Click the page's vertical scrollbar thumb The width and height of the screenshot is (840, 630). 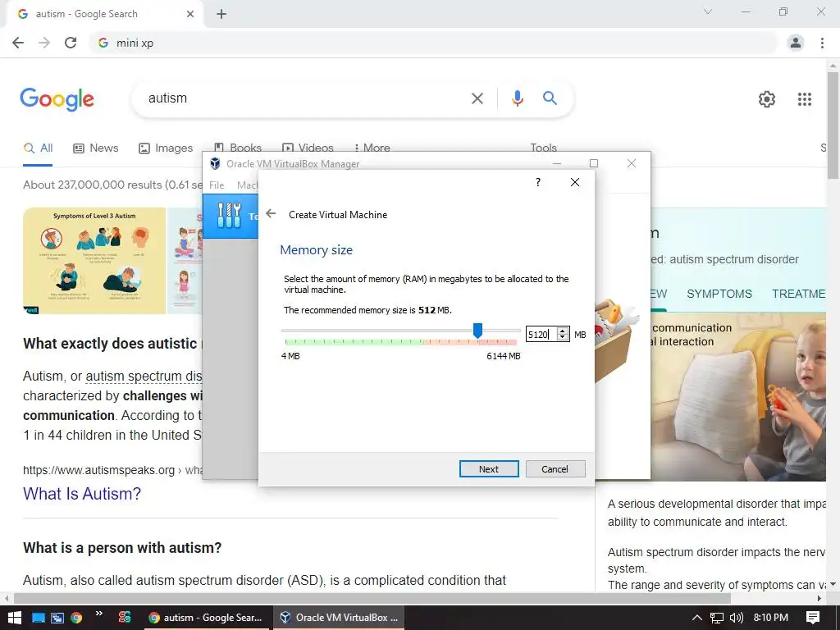pos(833,126)
